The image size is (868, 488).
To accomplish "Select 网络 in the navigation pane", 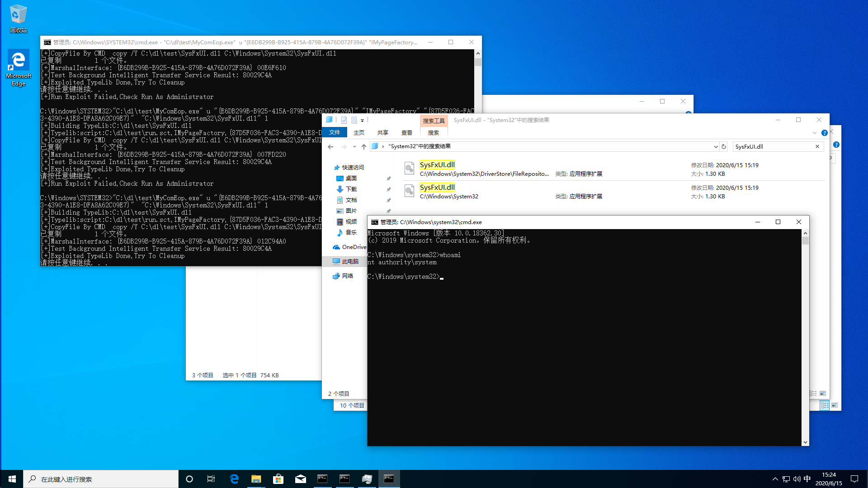I will 348,276.
